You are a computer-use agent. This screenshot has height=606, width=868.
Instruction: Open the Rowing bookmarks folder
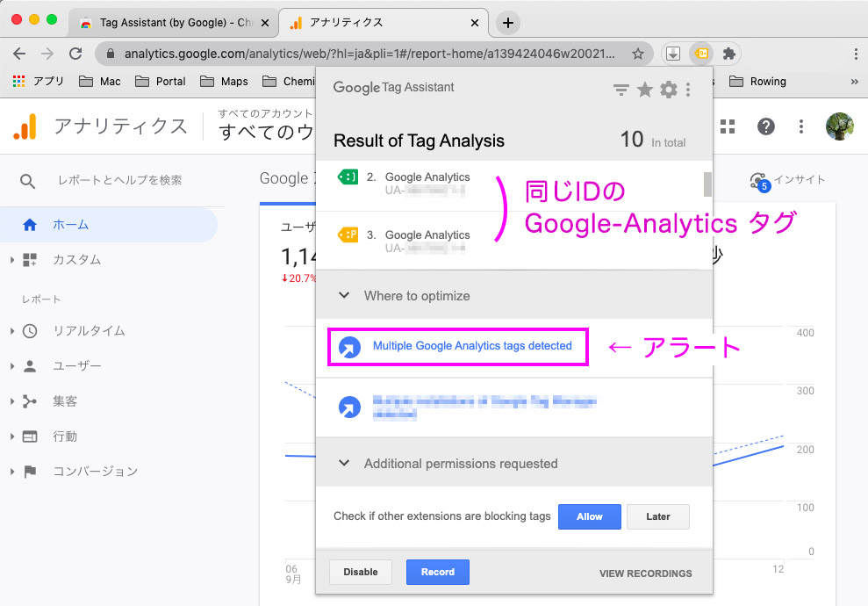757,82
